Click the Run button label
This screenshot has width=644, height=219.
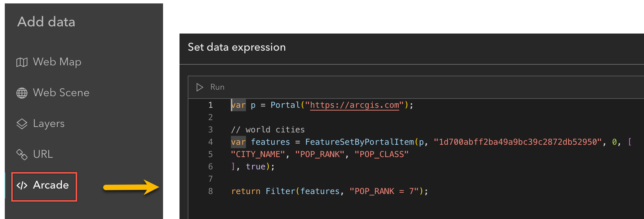pos(217,87)
